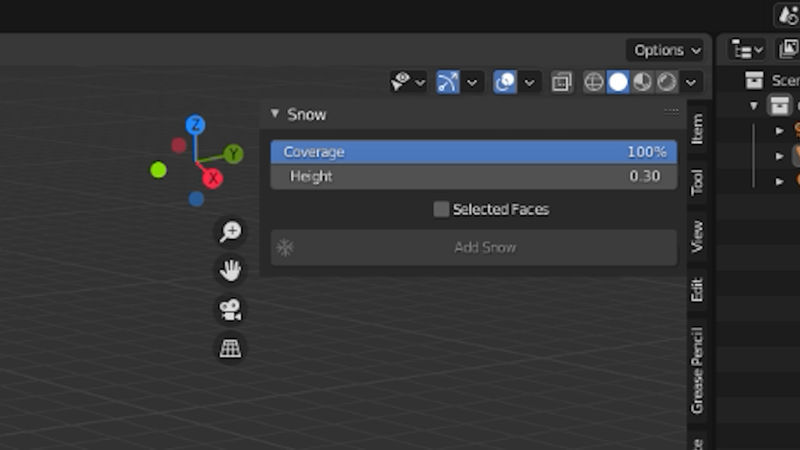Click the Height value field
Viewport: 800px width, 450px height.
coord(473,177)
